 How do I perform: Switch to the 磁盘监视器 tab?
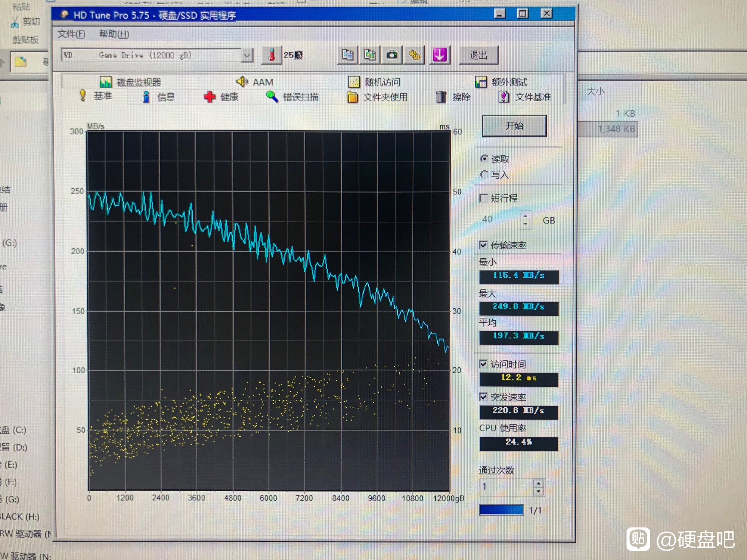click(130, 82)
